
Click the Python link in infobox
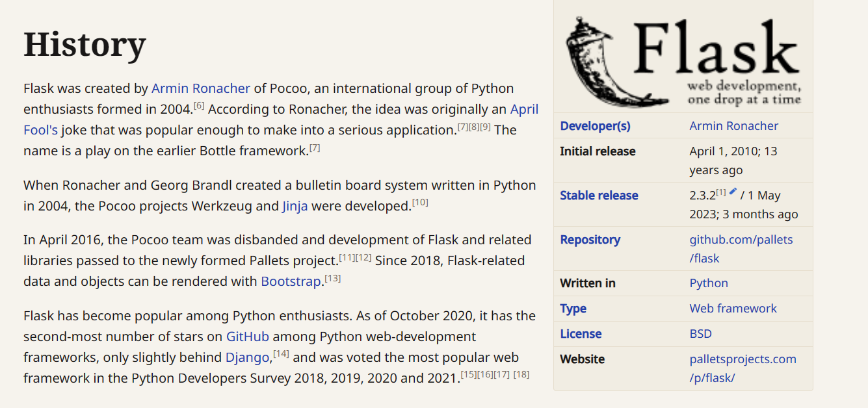coord(709,283)
